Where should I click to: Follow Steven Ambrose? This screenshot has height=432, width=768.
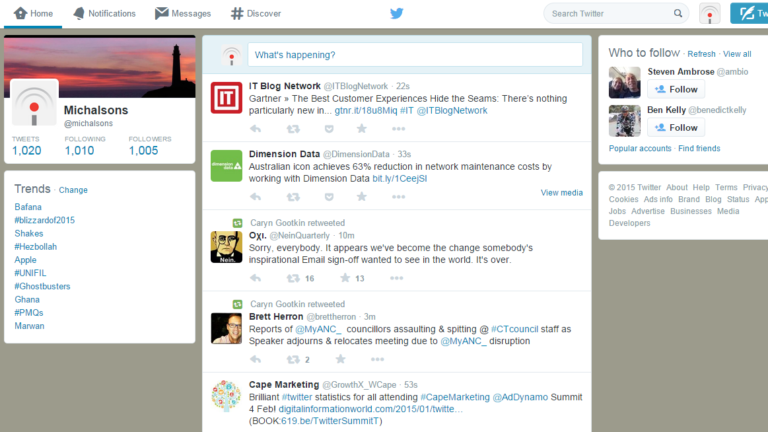tap(676, 89)
